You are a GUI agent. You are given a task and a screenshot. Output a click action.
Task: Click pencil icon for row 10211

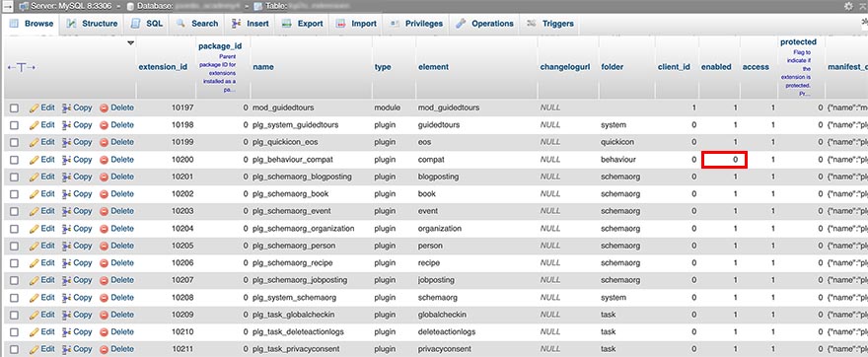pyautogui.click(x=34, y=349)
